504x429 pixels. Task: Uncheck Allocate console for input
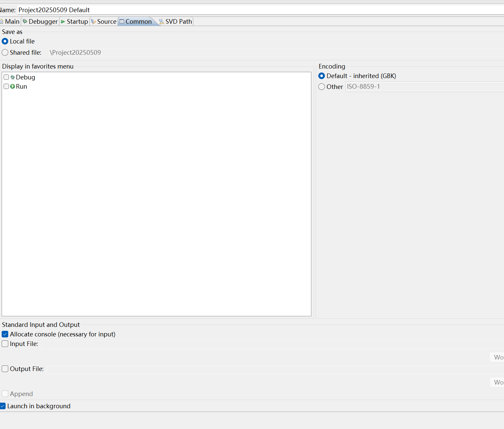[x=5, y=334]
